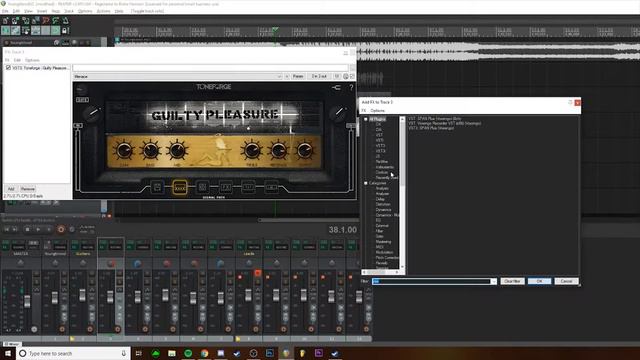Collapse the All Plugins tree node
640x360 pixels.
point(366,119)
